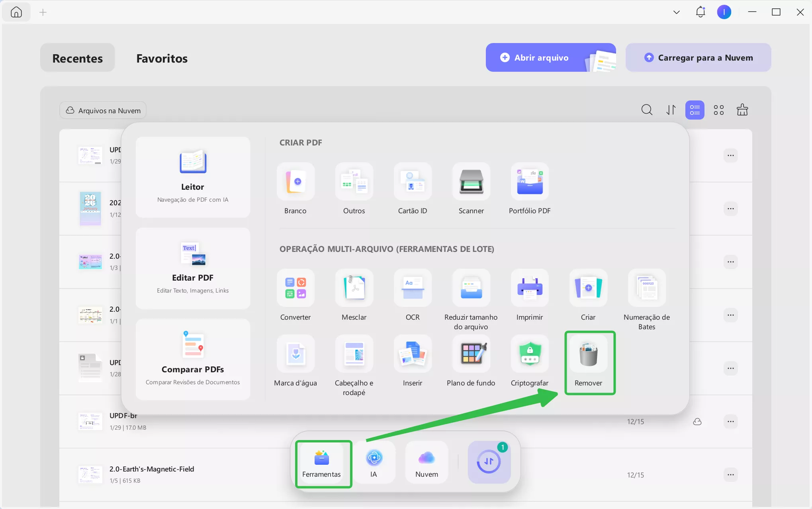Switch to list view layout
The width and height of the screenshot is (812, 509).
695,110
